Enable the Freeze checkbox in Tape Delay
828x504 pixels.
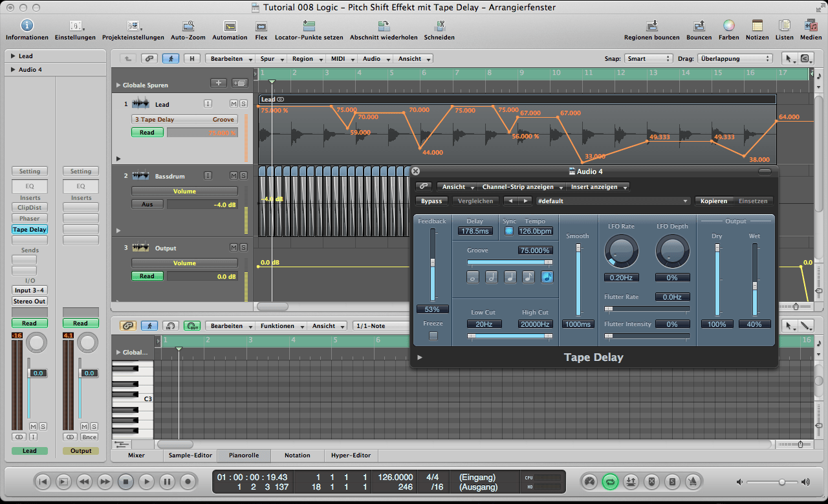point(433,335)
